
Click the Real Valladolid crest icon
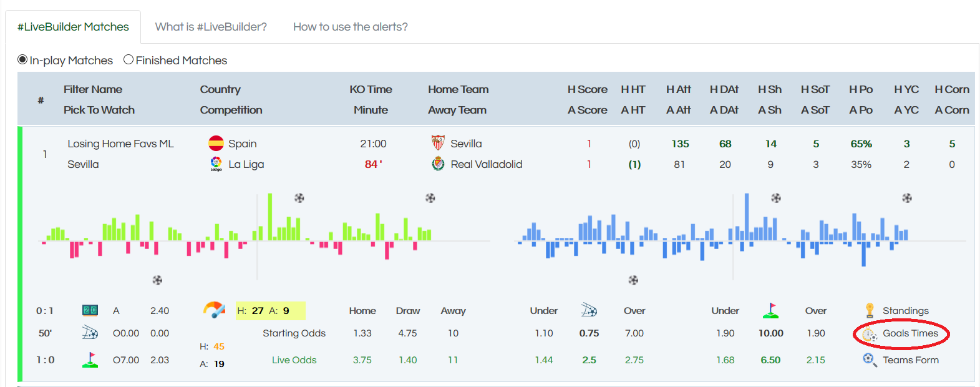point(438,164)
